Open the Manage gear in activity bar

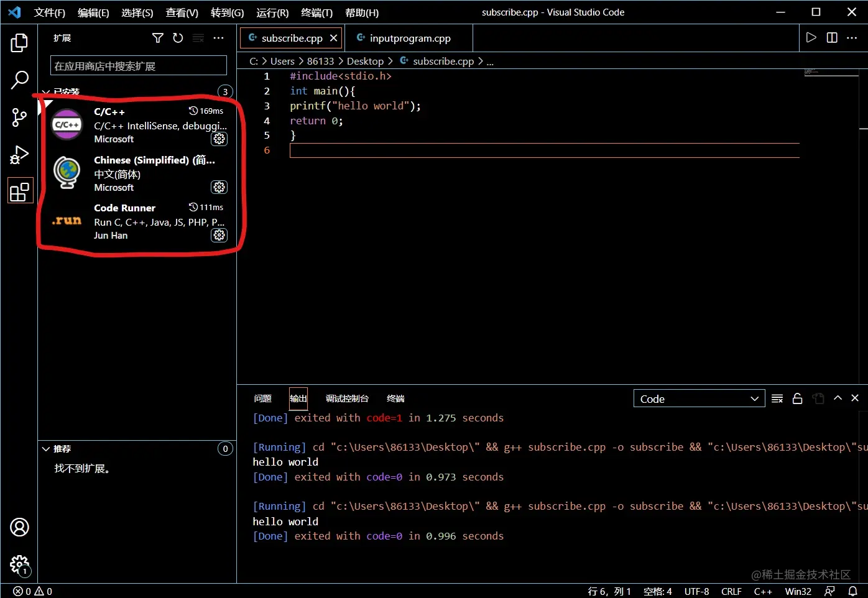(19, 564)
